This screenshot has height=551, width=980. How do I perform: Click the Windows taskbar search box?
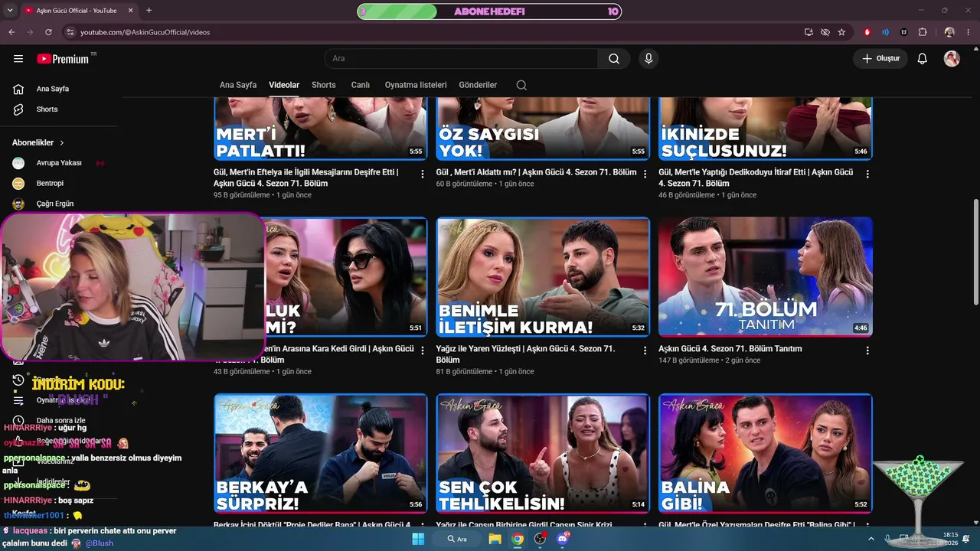click(458, 539)
